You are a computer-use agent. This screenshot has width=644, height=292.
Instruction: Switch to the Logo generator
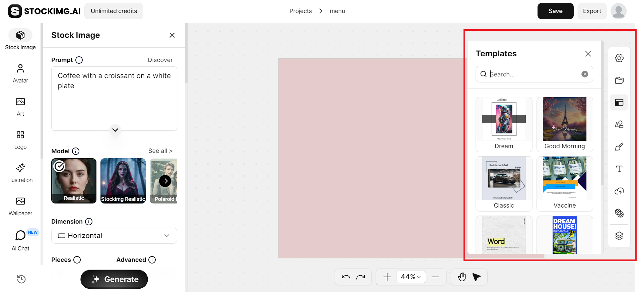click(x=20, y=139)
